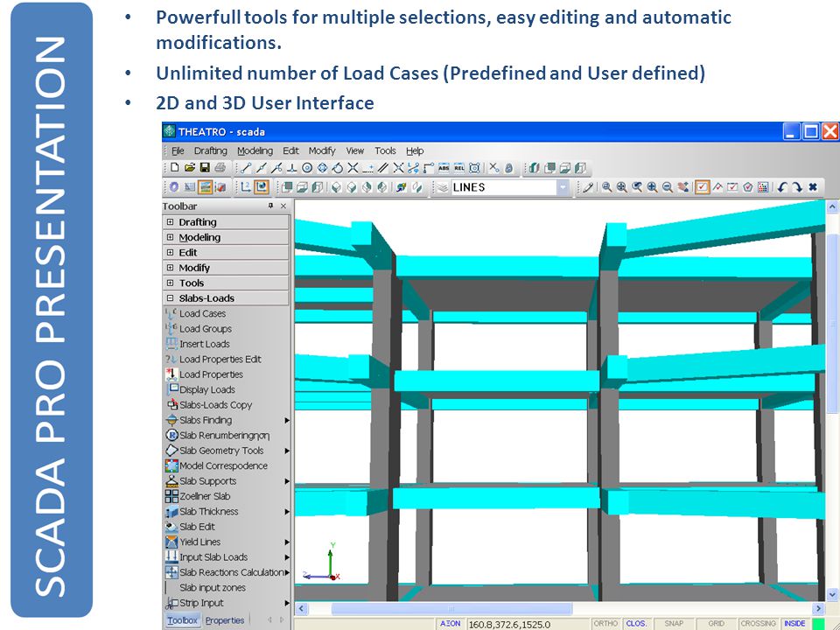This screenshot has width=840, height=630.
Task: Click the layers stack icon beside LINES
Action: pos(442,187)
